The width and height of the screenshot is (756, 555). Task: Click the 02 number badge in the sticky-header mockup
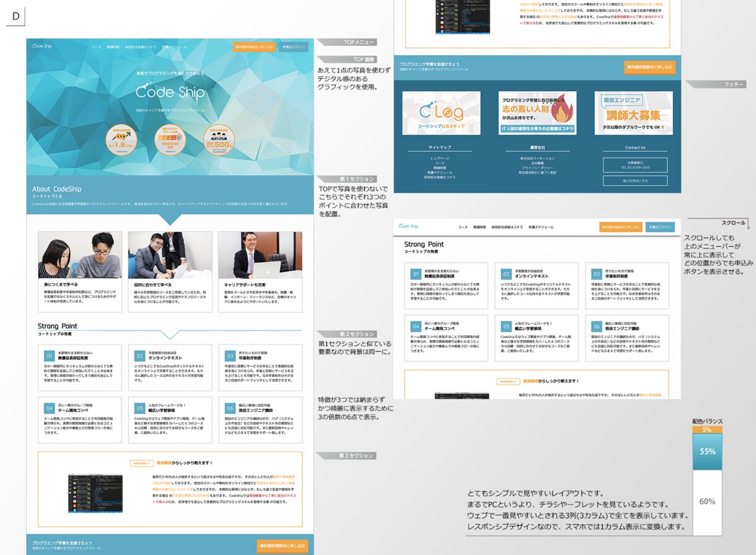point(508,273)
